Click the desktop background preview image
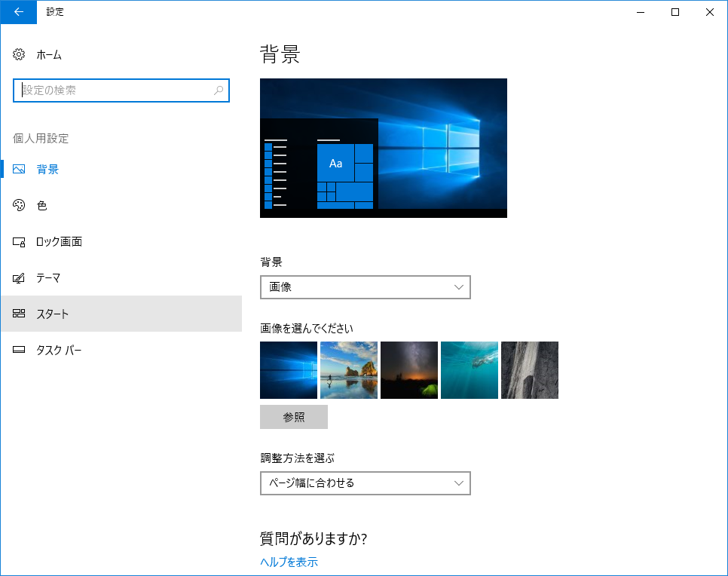Image resolution: width=728 pixels, height=576 pixels. 384,148
